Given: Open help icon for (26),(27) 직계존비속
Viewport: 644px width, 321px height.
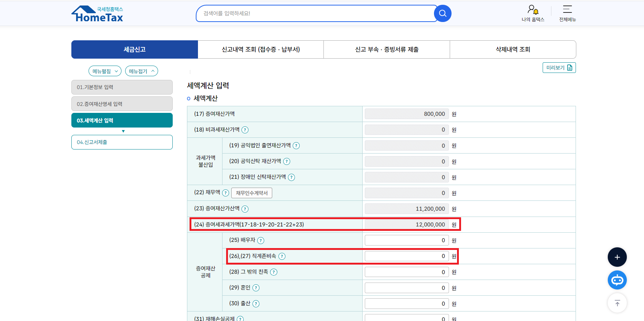Looking at the screenshot, I should coord(282,257).
